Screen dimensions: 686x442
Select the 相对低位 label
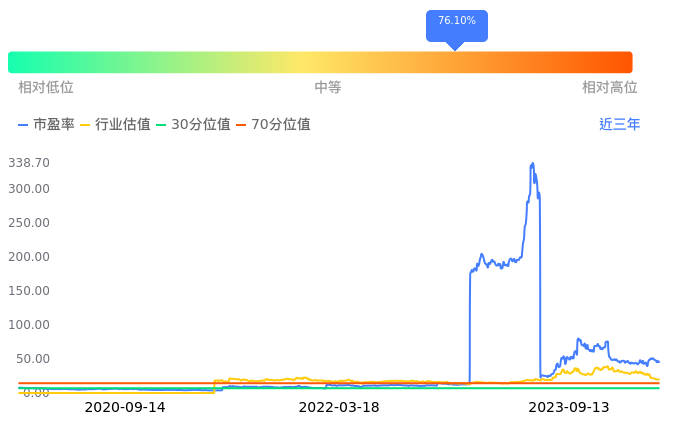coord(46,88)
